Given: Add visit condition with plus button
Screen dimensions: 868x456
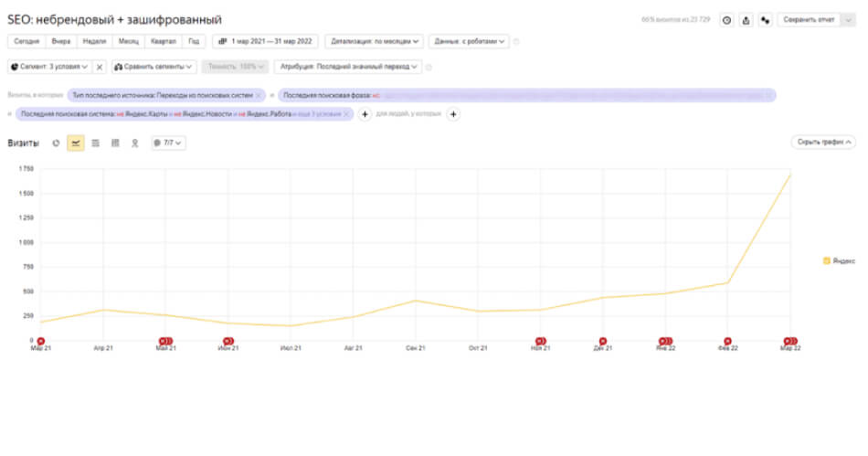Looking at the screenshot, I should click(365, 114).
